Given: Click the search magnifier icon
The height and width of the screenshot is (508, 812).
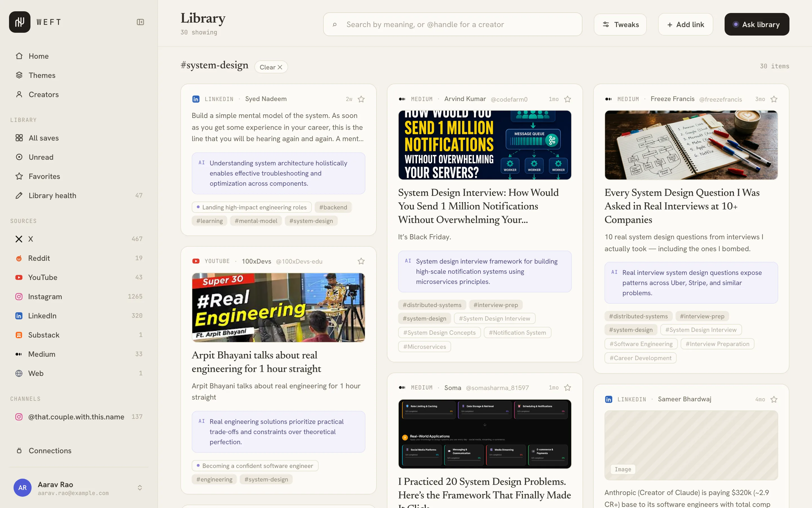Looking at the screenshot, I should point(335,25).
